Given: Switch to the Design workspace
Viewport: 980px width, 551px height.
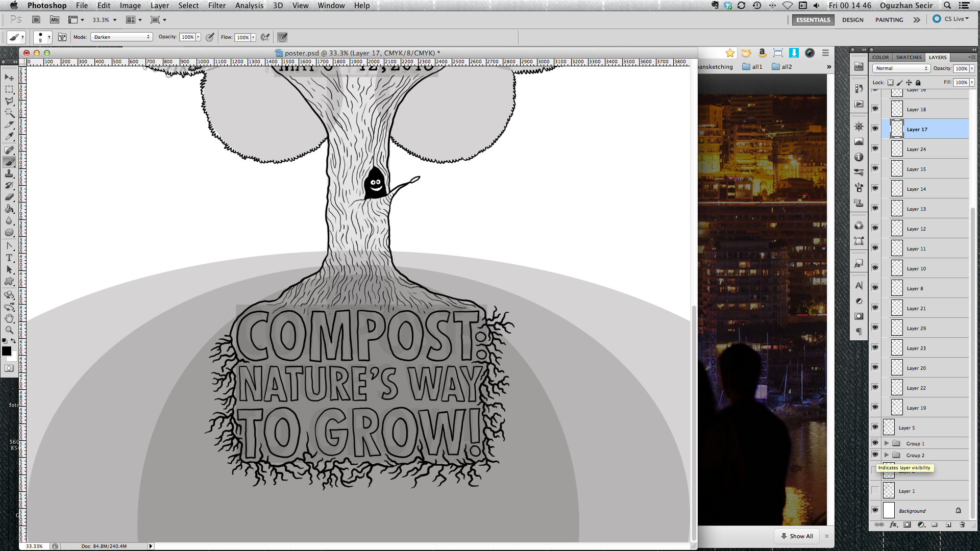Looking at the screenshot, I should tap(853, 20).
